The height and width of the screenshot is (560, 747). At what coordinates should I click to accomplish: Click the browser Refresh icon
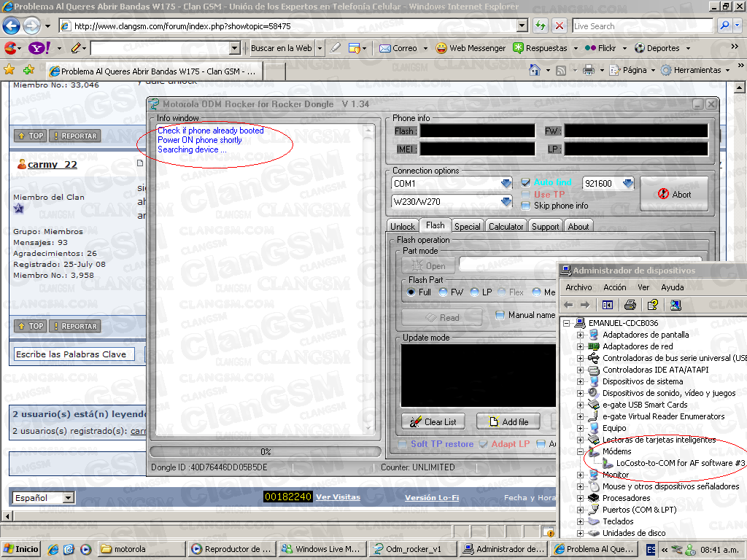[x=541, y=26]
